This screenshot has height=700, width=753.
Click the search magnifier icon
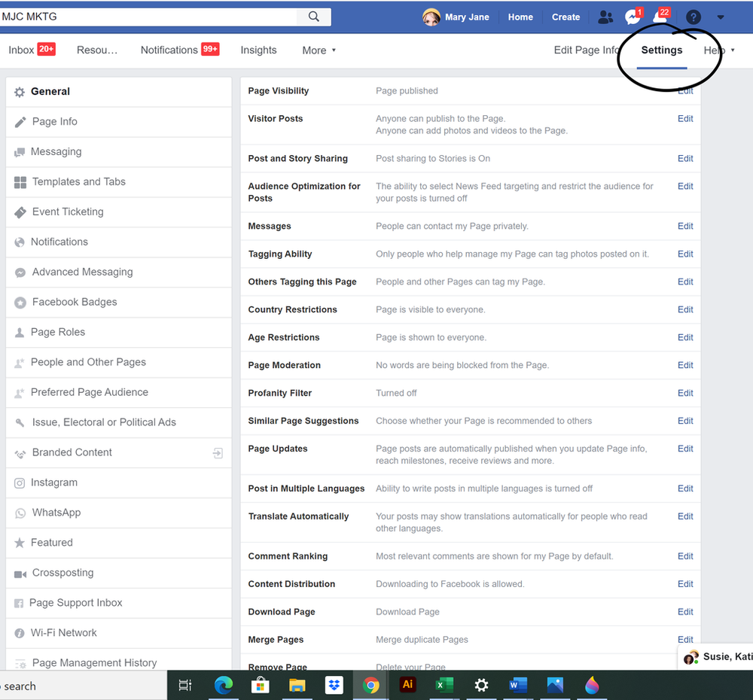point(313,17)
